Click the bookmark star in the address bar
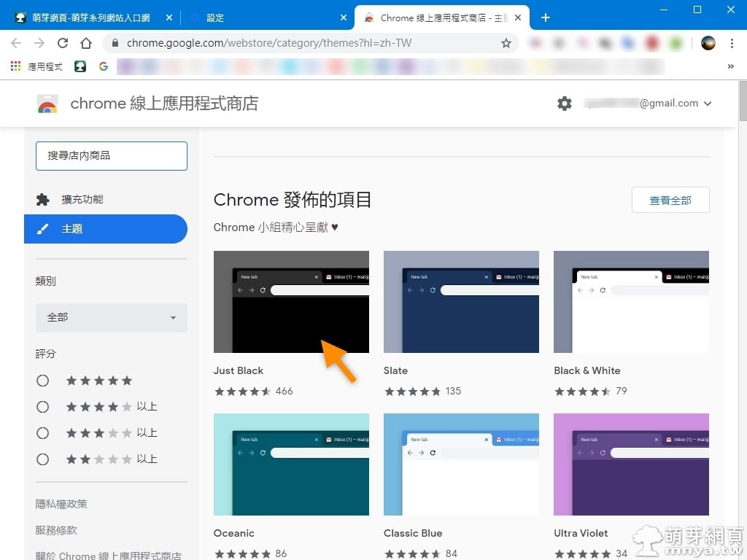The width and height of the screenshot is (747, 560). [x=506, y=43]
